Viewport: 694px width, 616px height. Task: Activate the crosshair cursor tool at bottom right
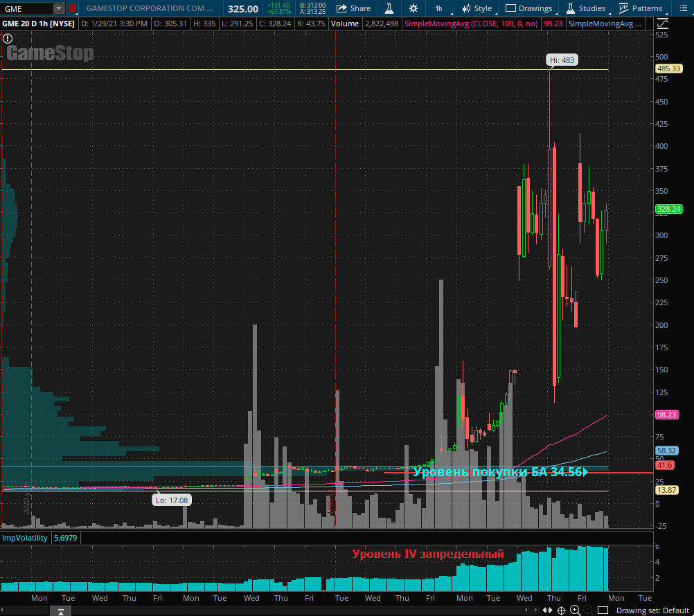click(561, 610)
